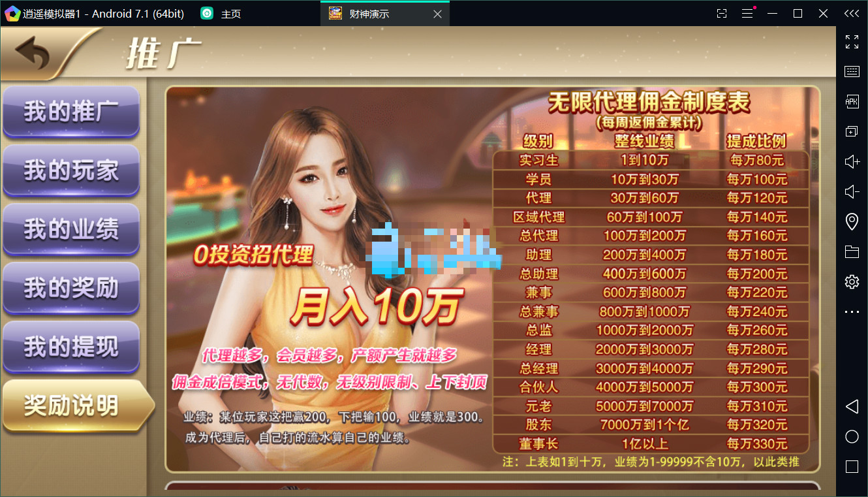The width and height of the screenshot is (868, 497).
Task: Open 我的玩家 section
Action: pos(70,170)
